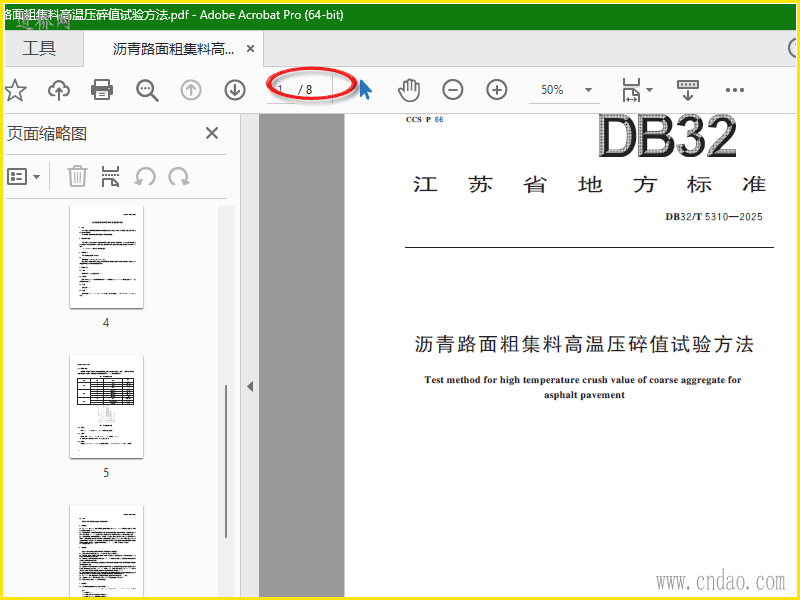Switch to the 工具 tab
This screenshot has height=600, width=800.
(x=39, y=48)
